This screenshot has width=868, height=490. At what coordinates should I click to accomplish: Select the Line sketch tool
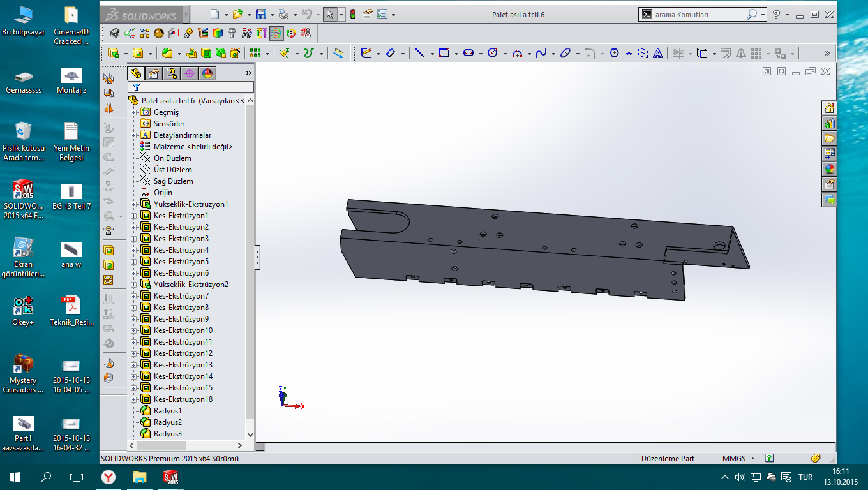419,54
